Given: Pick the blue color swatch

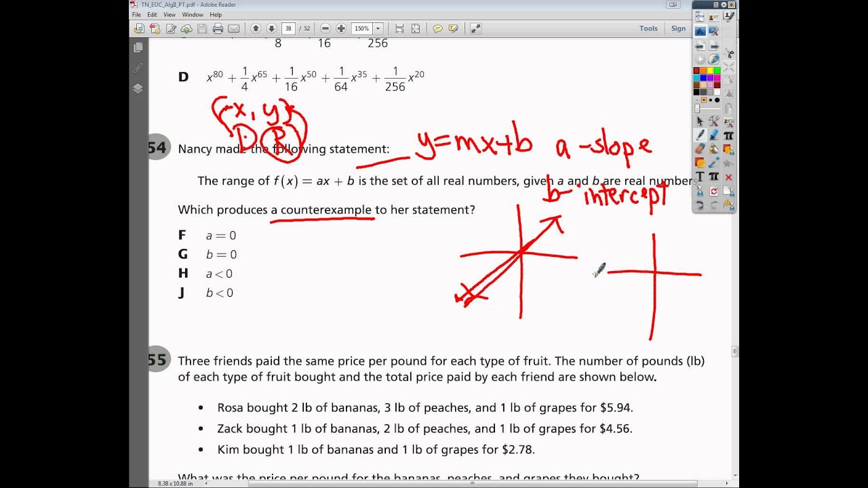Looking at the screenshot, I should click(703, 77).
